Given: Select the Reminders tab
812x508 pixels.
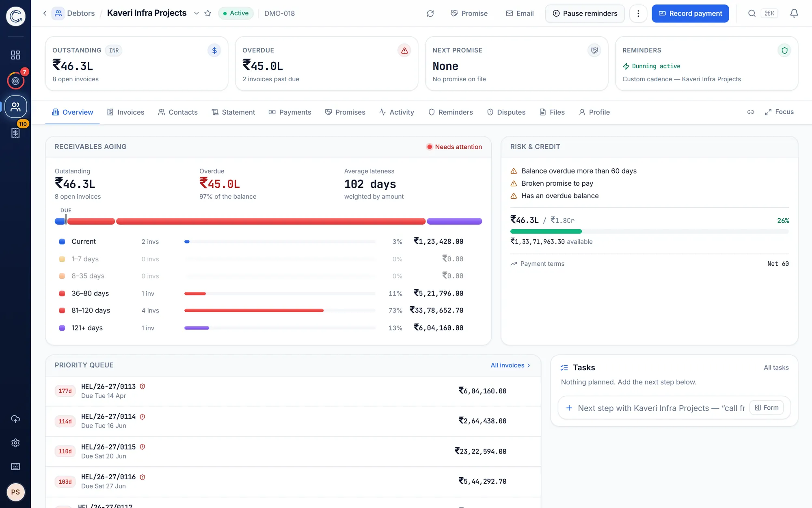Looking at the screenshot, I should pyautogui.click(x=451, y=112).
